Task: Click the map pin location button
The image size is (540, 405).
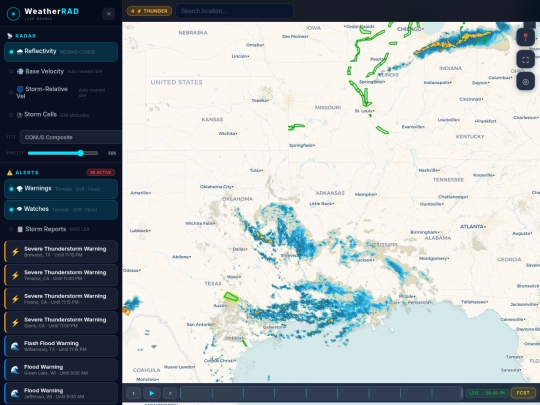Action: click(x=526, y=37)
